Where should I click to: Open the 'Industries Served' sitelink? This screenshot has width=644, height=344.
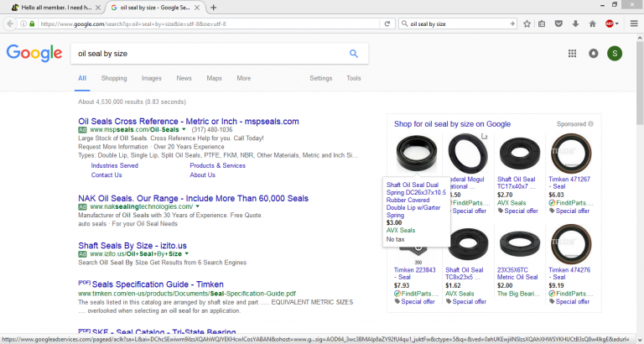(x=115, y=165)
